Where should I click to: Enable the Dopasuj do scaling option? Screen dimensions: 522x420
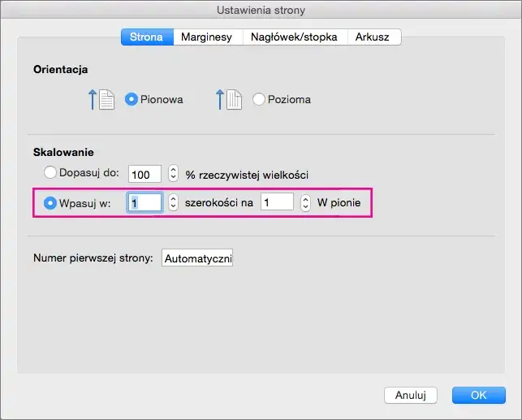click(x=50, y=173)
